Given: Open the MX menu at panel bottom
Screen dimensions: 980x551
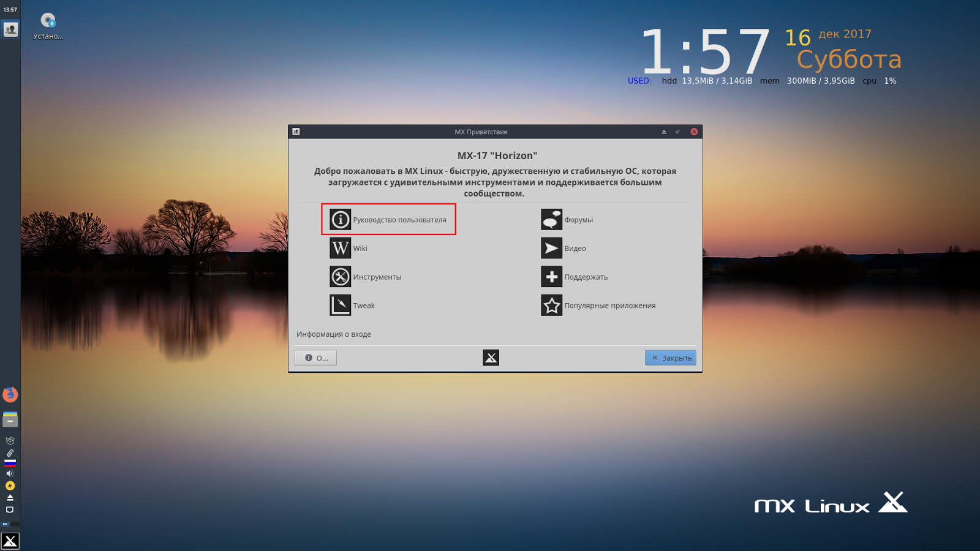Looking at the screenshot, I should click(10, 540).
